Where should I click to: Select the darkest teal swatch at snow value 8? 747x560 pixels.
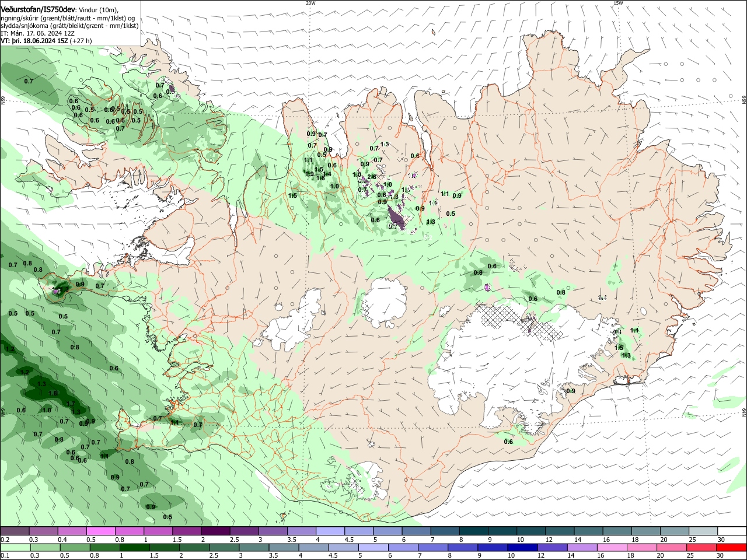coord(473,531)
